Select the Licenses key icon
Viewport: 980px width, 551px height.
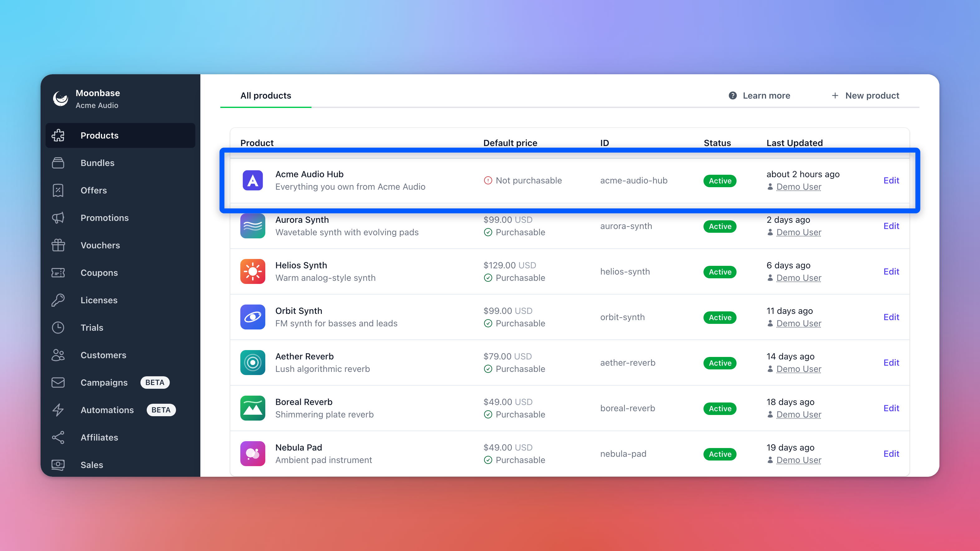click(x=58, y=300)
